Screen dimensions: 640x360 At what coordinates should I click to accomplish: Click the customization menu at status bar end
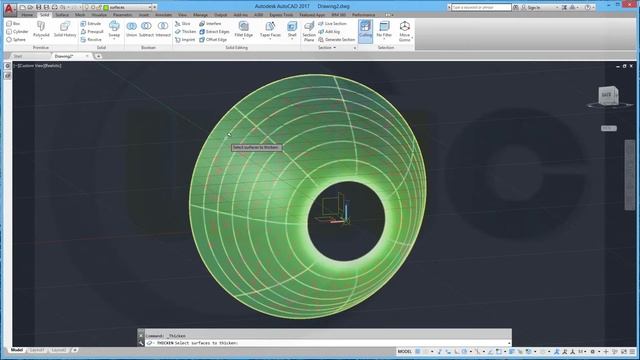pyautogui.click(x=632, y=351)
